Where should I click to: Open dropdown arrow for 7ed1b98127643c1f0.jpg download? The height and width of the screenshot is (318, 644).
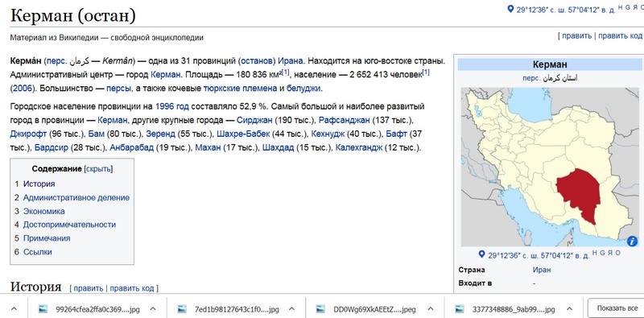(291, 309)
